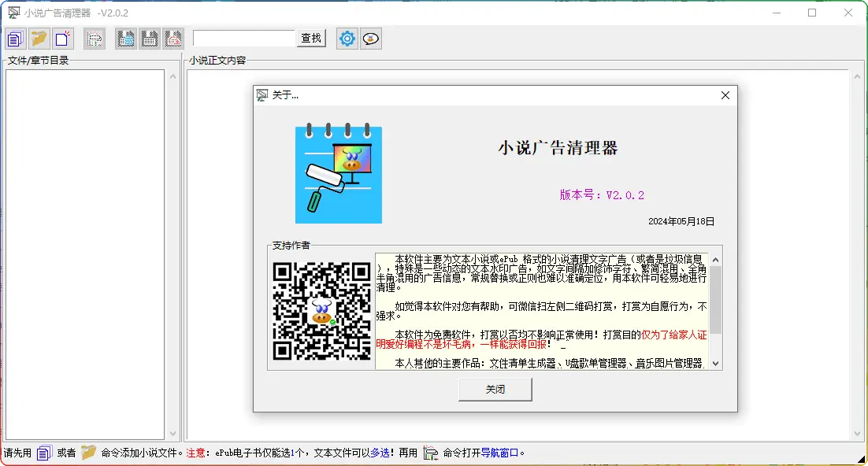
Task: Open settings with the blue gear icon
Action: click(347, 39)
